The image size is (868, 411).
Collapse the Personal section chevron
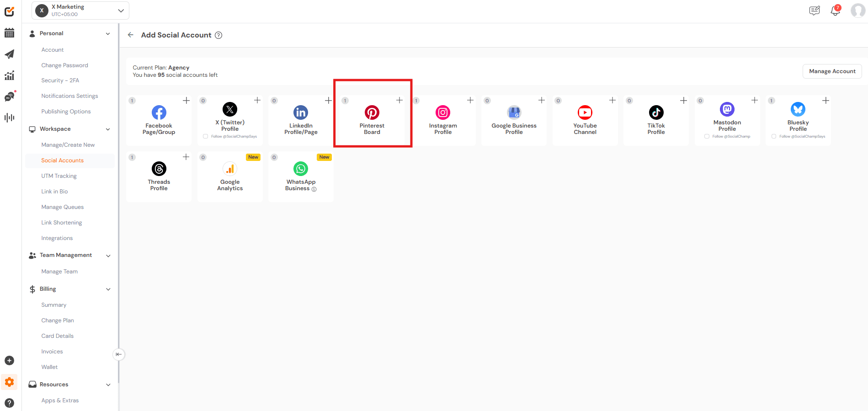pos(108,34)
